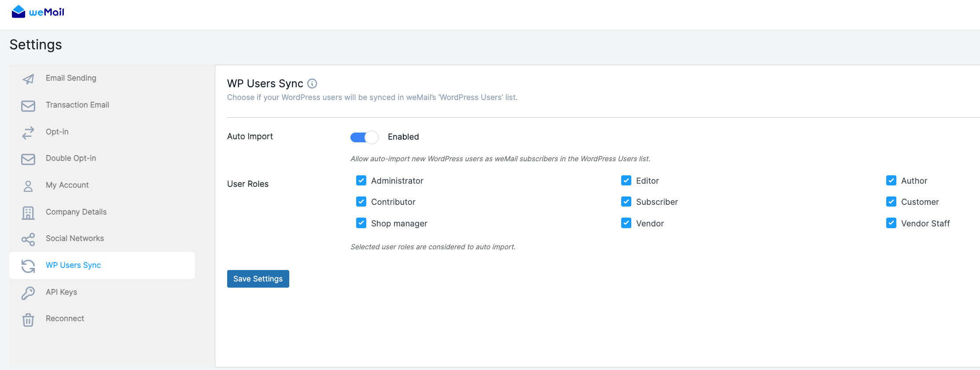Uncheck the Editor role checkbox
Image resolution: width=980 pixels, height=370 pixels.
pyautogui.click(x=626, y=181)
